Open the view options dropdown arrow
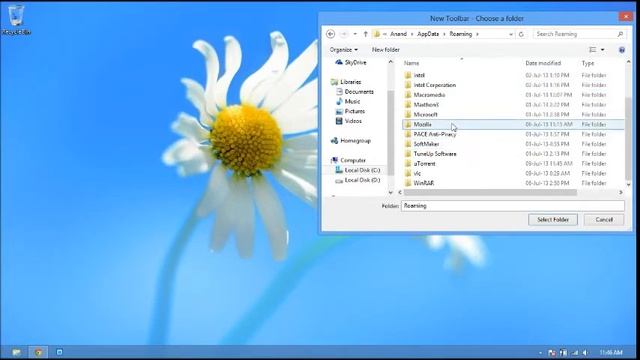This screenshot has height=360, width=640. click(602, 50)
